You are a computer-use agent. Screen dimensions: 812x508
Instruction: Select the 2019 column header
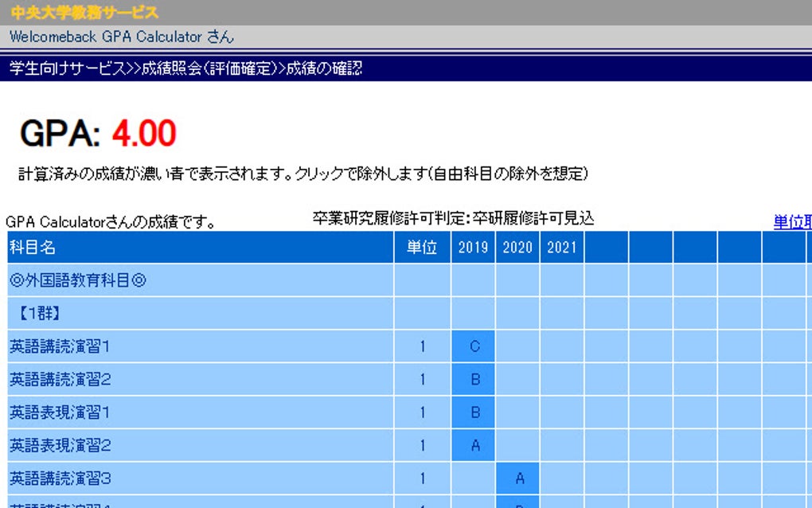click(x=474, y=248)
